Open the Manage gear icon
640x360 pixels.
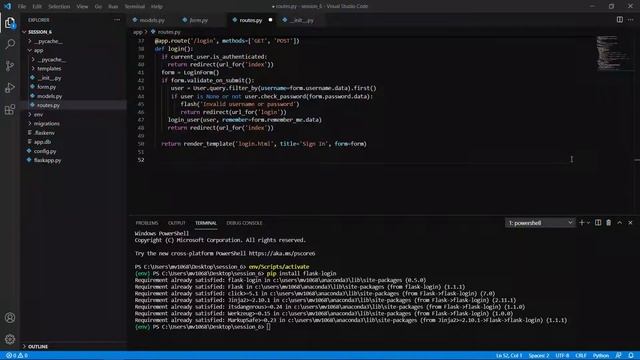tap(10, 339)
